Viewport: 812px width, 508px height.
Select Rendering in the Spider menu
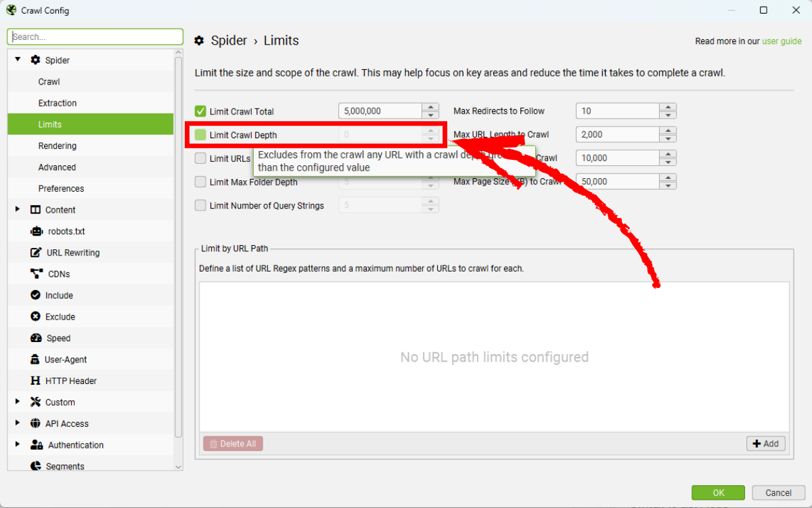[58, 146]
